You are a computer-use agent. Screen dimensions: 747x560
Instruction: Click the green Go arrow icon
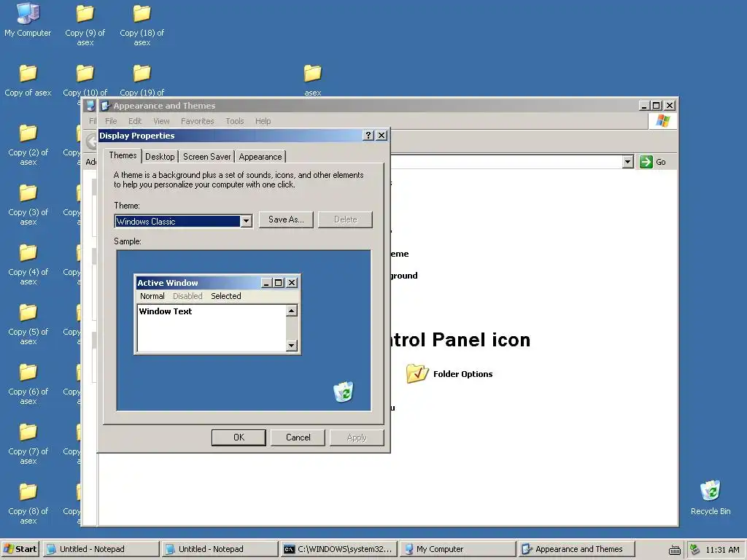pyautogui.click(x=646, y=162)
